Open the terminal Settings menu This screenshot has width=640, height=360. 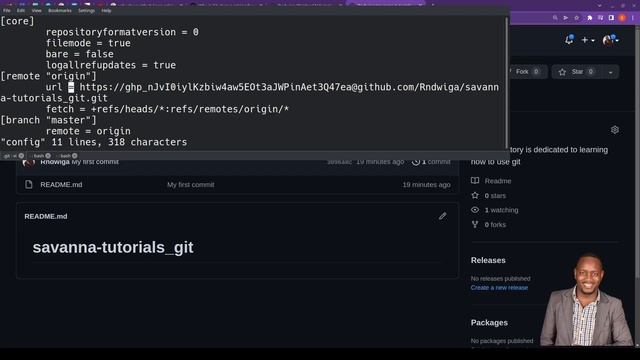(x=86, y=11)
